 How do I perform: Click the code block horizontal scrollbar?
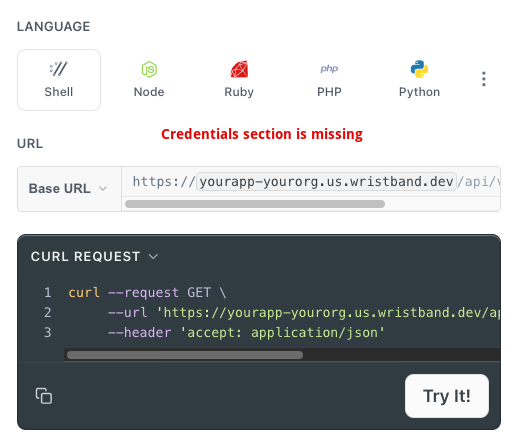[185, 355]
